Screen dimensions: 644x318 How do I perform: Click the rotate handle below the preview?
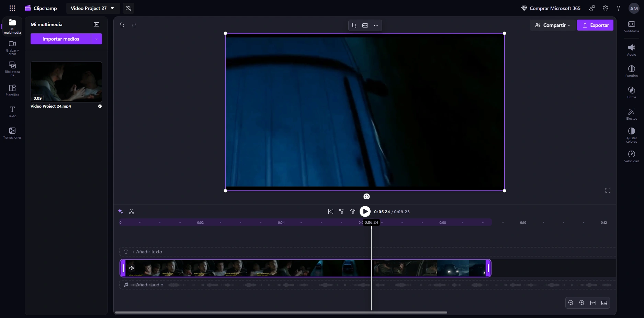click(x=366, y=196)
